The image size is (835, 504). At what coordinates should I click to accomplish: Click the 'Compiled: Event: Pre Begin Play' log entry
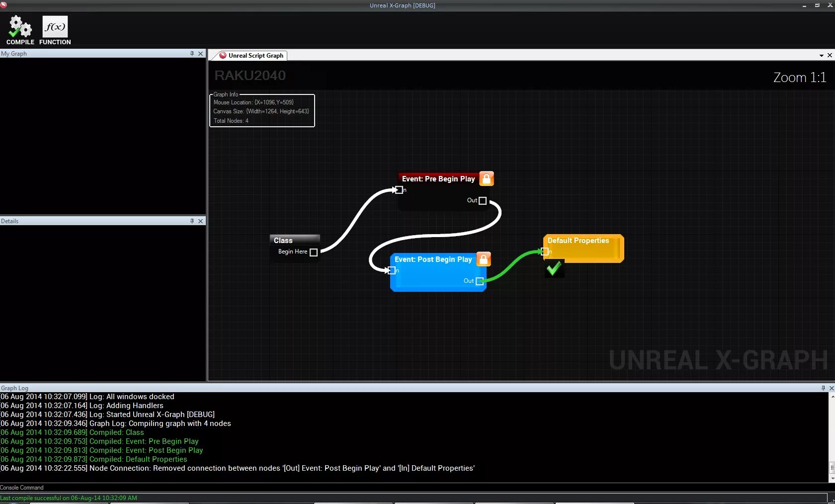[99, 441]
